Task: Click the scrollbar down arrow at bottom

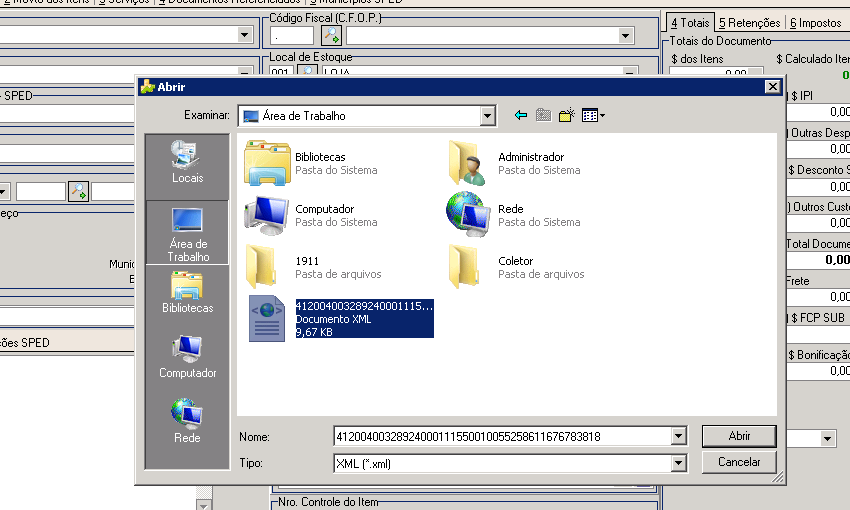Action: (x=204, y=505)
